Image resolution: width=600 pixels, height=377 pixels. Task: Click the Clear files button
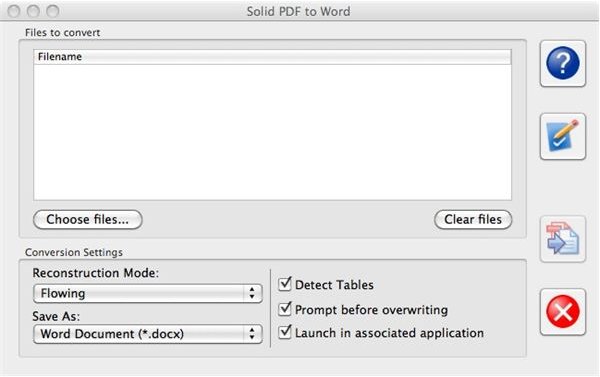coord(473,220)
